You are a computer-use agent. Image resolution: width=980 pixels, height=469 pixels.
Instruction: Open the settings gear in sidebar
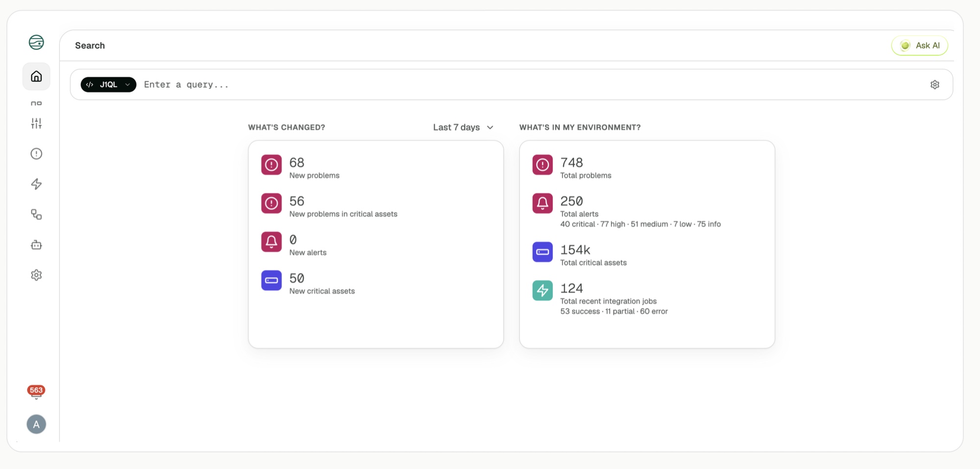(36, 275)
